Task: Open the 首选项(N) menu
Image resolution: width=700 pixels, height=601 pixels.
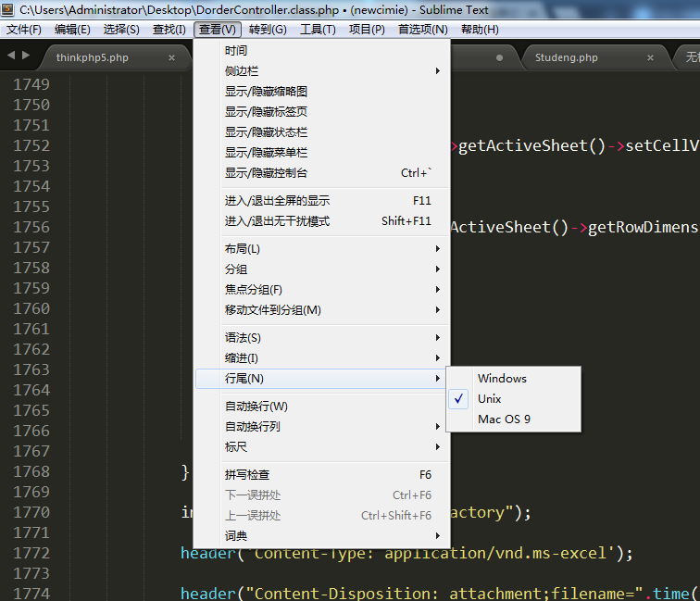Action: point(422,30)
